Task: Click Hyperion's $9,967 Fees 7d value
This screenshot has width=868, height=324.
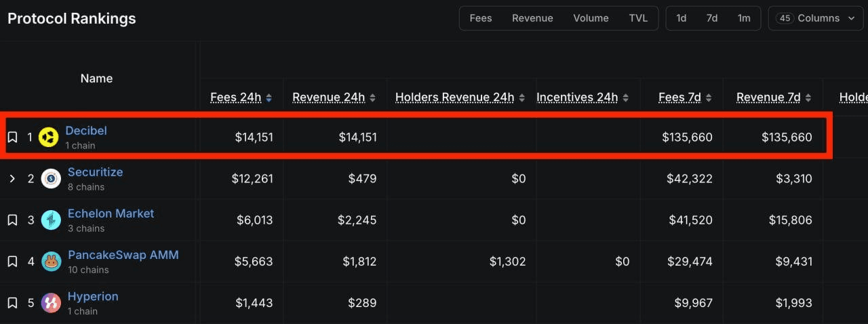Action: click(693, 303)
